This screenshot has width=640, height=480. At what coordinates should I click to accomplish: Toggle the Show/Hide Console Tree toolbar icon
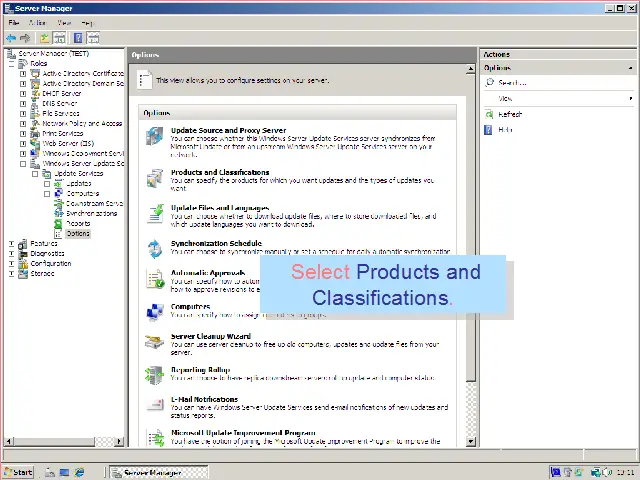point(60,38)
